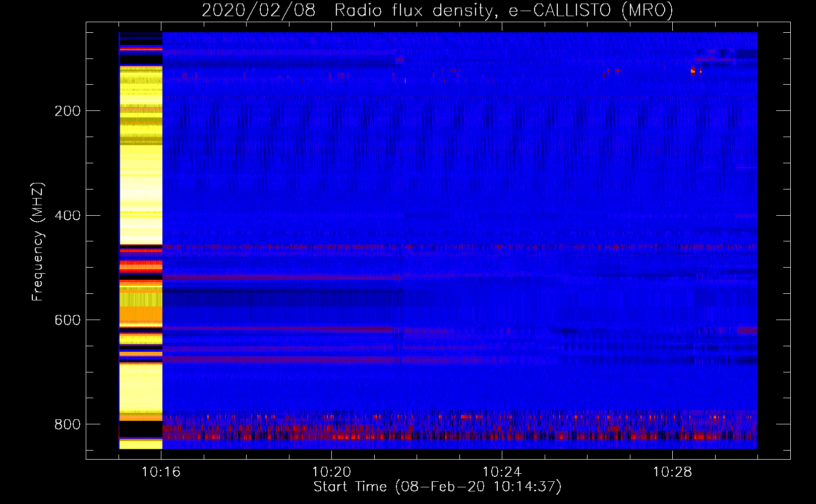The image size is (816, 504).
Task: Click the 400 frequency tick label
Action: [68, 216]
